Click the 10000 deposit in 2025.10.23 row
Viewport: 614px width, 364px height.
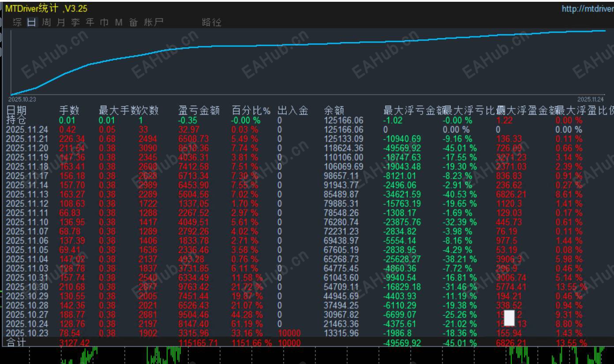click(x=289, y=333)
